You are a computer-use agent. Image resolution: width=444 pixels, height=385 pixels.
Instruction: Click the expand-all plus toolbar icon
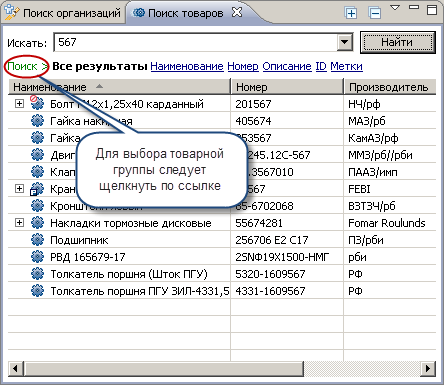(351, 13)
